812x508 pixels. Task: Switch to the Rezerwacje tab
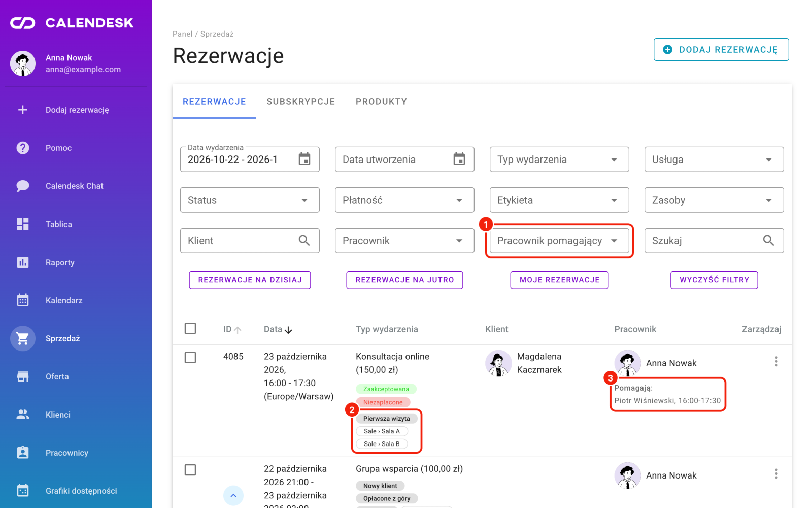(x=214, y=102)
